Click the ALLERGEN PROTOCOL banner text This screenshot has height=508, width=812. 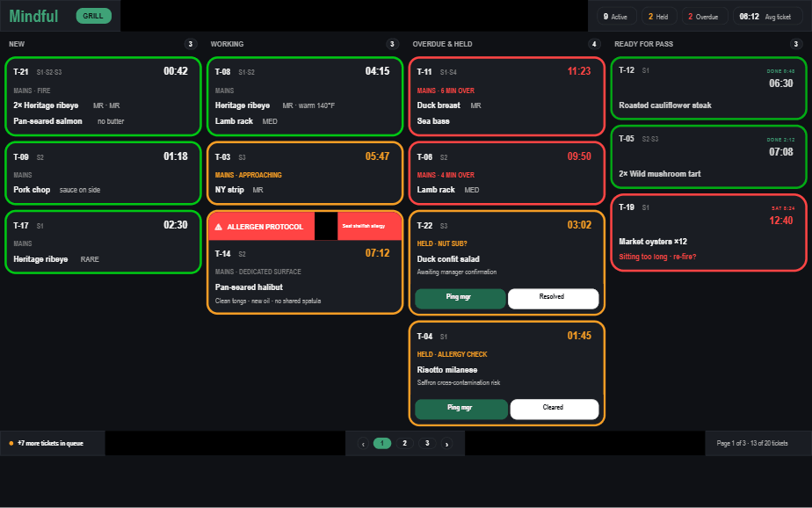(265, 227)
